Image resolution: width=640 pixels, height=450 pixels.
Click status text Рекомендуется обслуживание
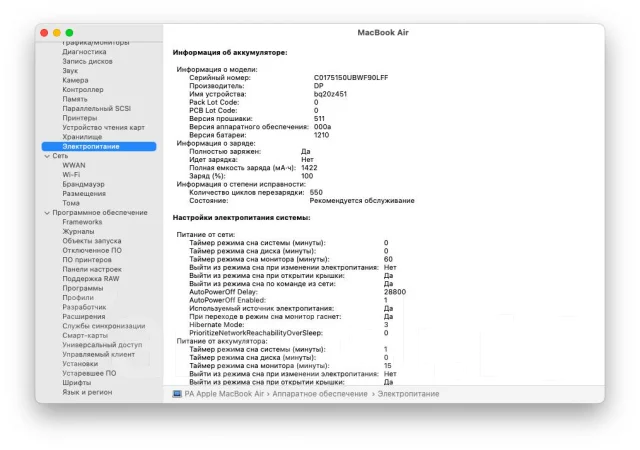pos(362,200)
